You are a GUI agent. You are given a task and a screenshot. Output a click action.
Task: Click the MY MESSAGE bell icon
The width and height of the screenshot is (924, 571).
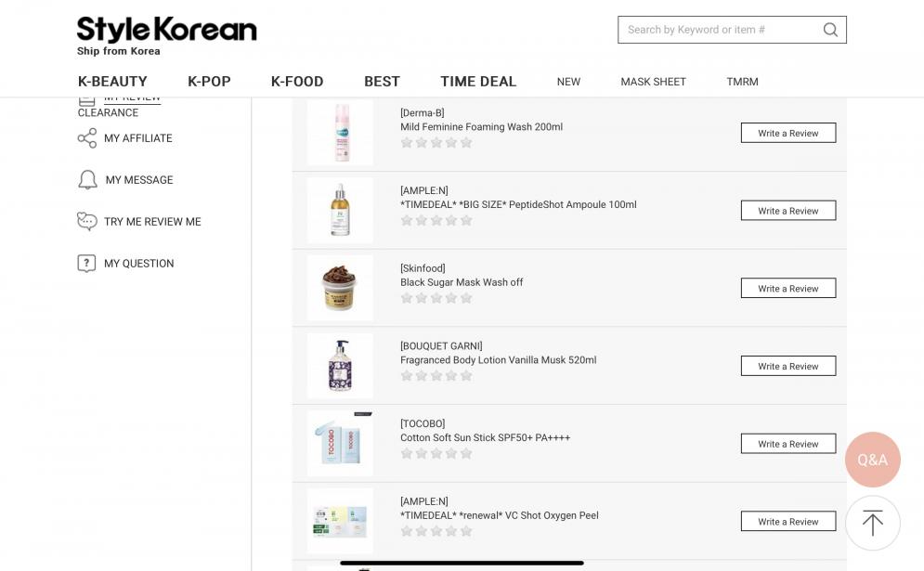point(87,180)
